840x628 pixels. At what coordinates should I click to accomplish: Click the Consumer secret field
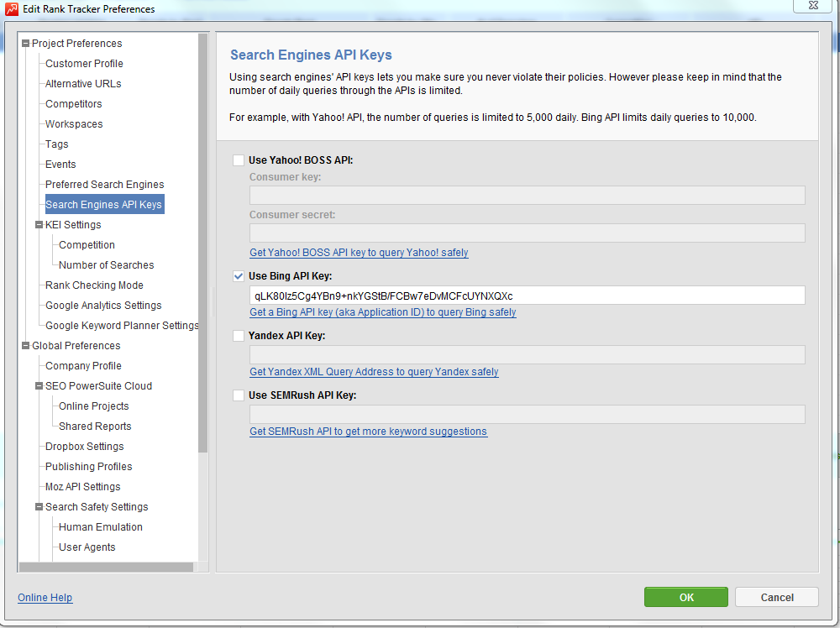point(528,233)
